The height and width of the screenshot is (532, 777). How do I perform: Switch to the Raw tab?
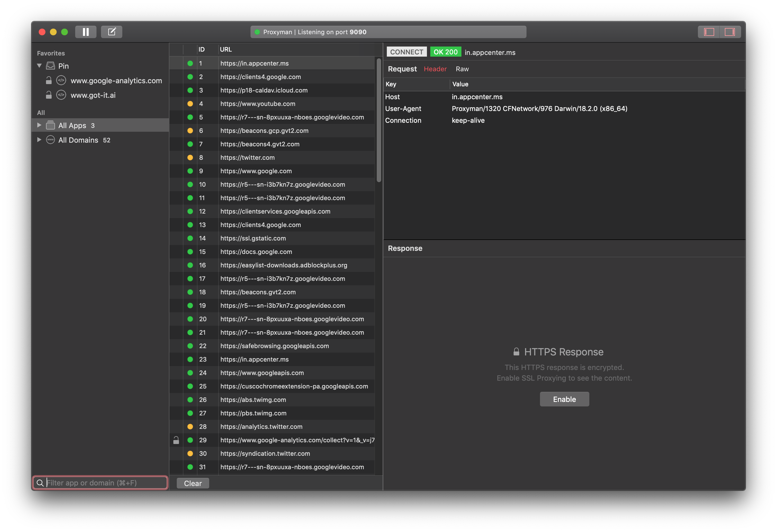pos(462,69)
